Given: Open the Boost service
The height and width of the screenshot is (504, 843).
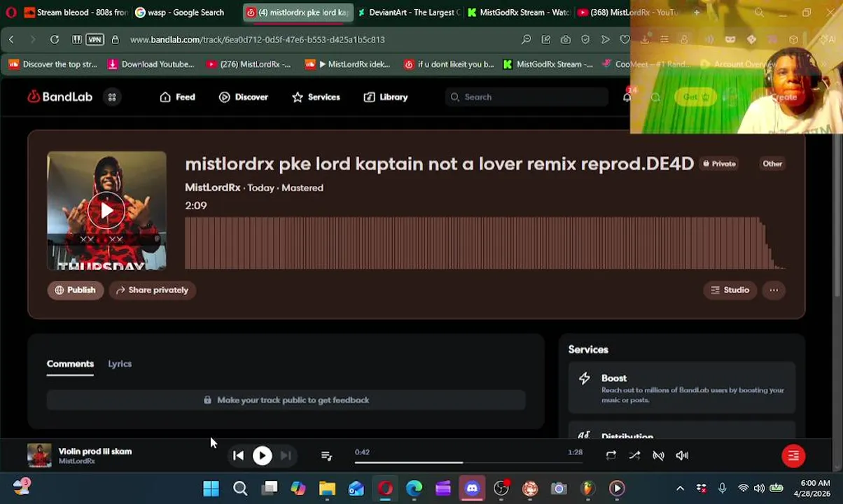Looking at the screenshot, I should tap(681, 388).
